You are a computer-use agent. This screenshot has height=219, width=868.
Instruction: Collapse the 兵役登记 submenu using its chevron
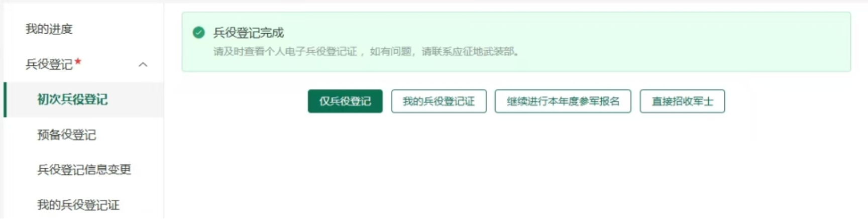click(143, 65)
